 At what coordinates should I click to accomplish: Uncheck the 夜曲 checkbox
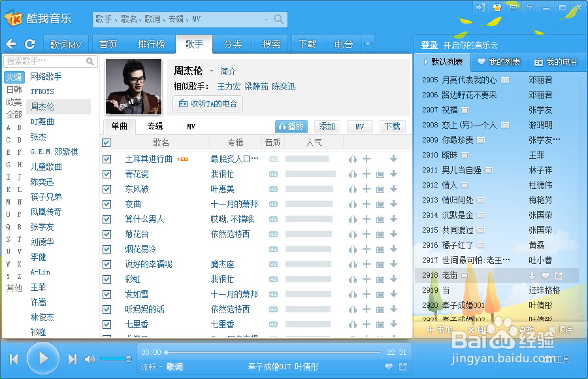point(107,204)
